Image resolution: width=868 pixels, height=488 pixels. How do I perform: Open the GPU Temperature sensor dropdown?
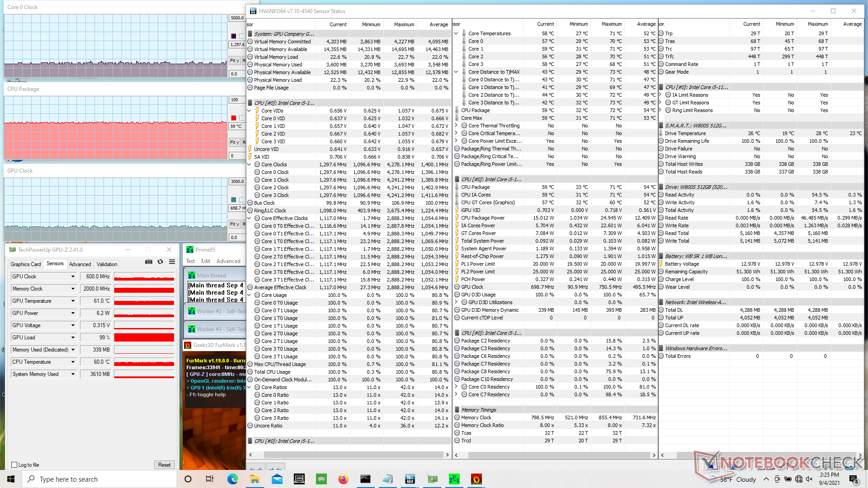tap(72, 301)
